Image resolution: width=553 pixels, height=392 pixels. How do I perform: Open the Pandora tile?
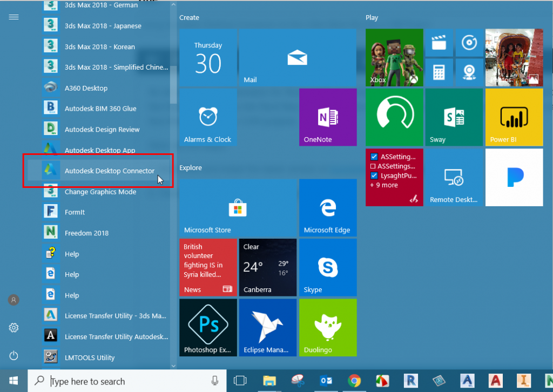coord(514,177)
